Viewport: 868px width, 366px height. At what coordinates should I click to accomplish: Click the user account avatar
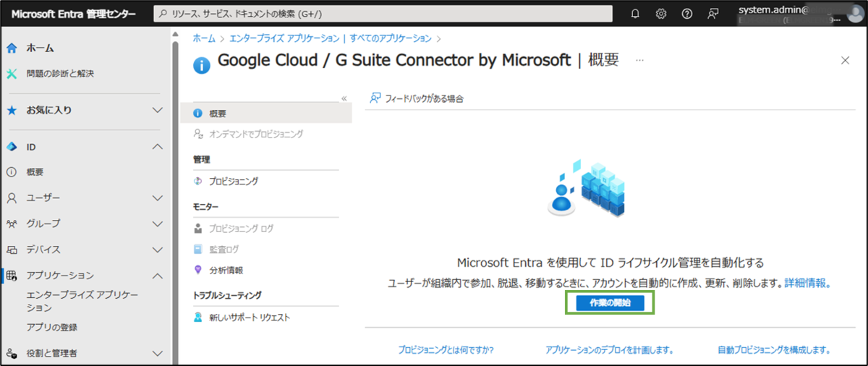pyautogui.click(x=854, y=14)
